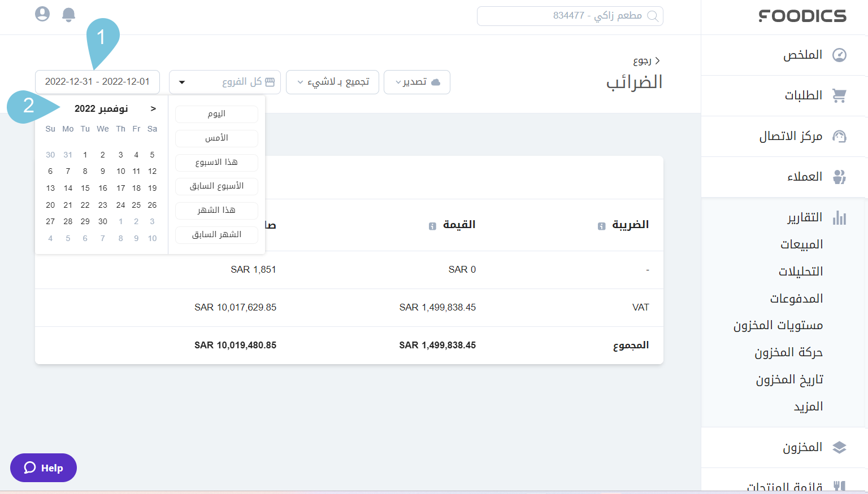
Task: Select the المخزون layers icon
Action: point(840,447)
